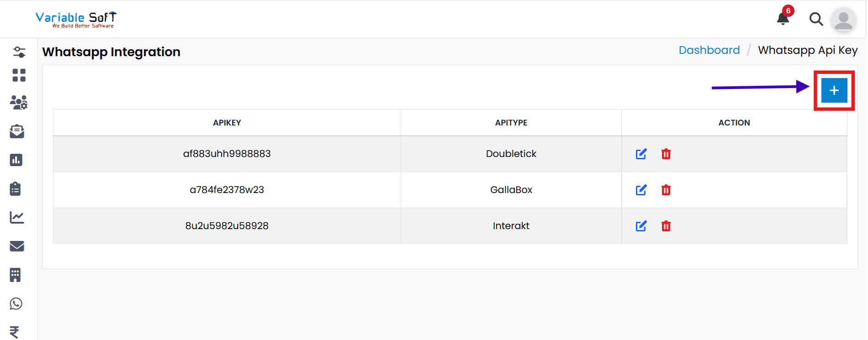Open the user management sidebar icon
This screenshot has width=868, height=340.
(18, 102)
